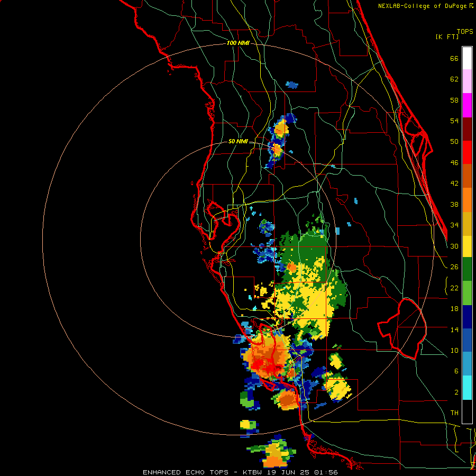Click the legend value "50"
Screen dimensions: 476x476
454,142
